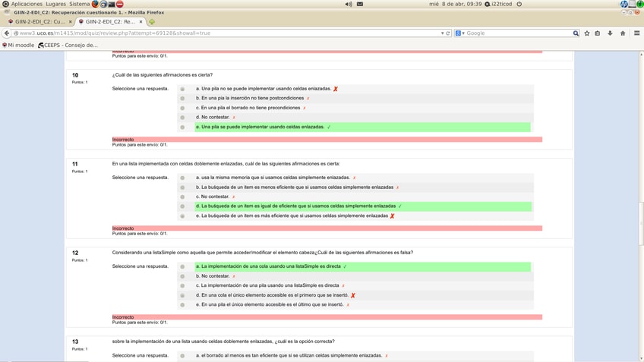Click inside the Google search field

(x=518, y=33)
